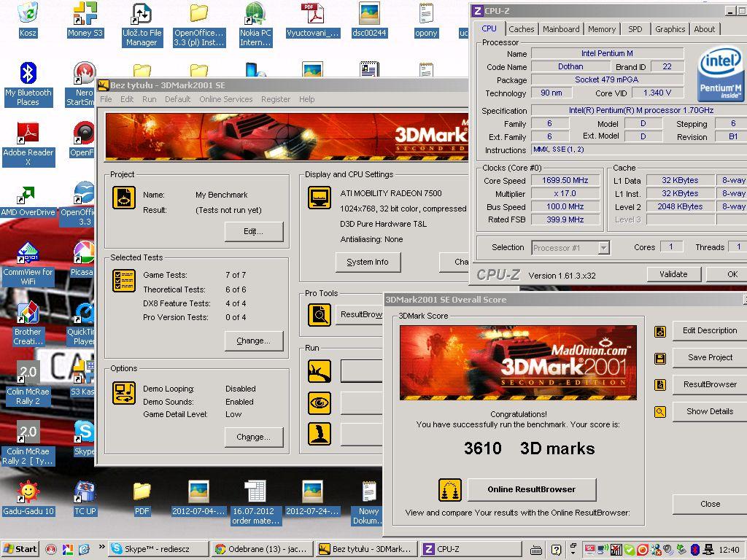Switch to Mainboard tab in CPU-Z
The height and width of the screenshot is (560, 747).
(561, 29)
